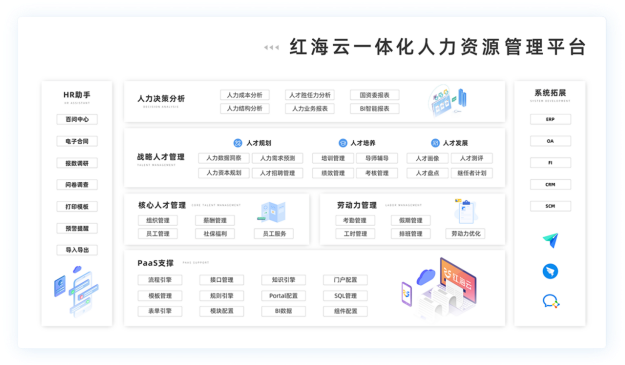The width and height of the screenshot is (625, 365).
Task: Click the 人才培养 round icon
Action: tap(343, 143)
